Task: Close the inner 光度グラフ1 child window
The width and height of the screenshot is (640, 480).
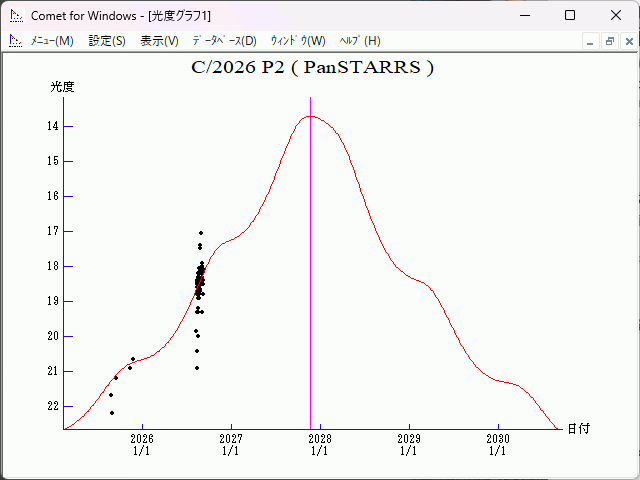Action: pos(629,41)
